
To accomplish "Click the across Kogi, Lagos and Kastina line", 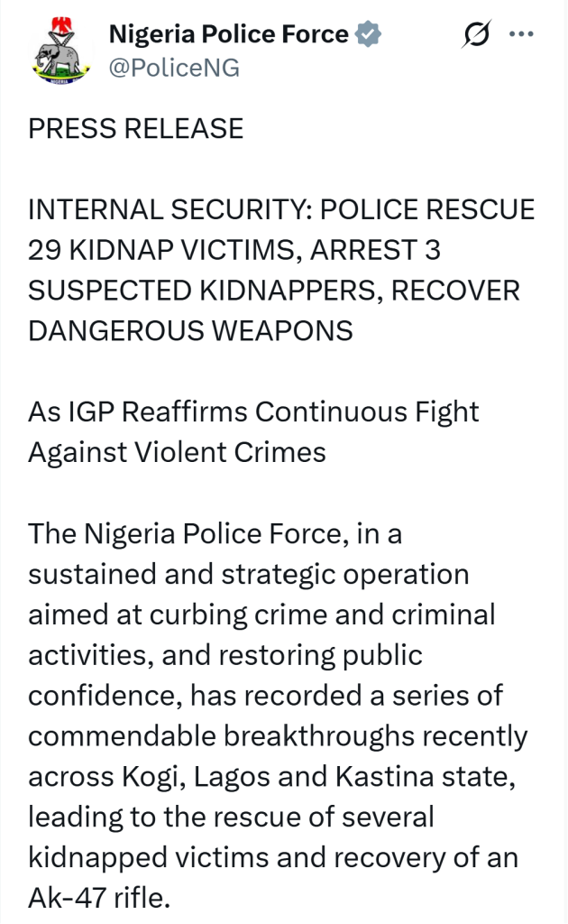I will coord(272,777).
